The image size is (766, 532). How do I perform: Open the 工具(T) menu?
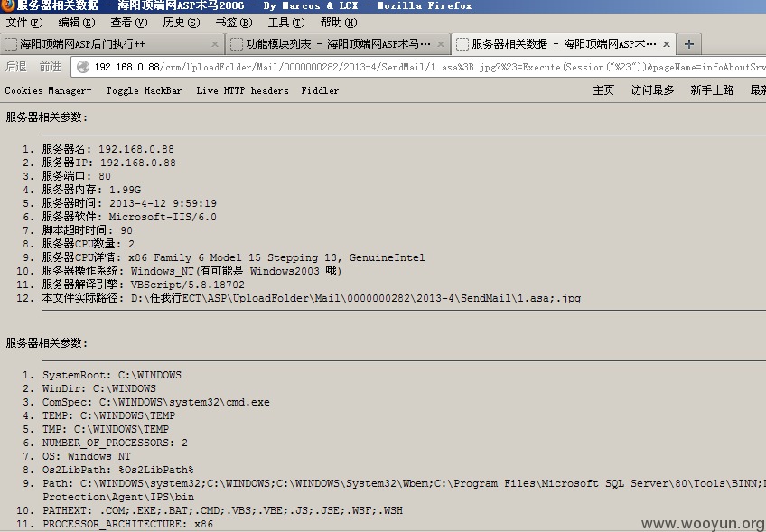pyautogui.click(x=286, y=23)
